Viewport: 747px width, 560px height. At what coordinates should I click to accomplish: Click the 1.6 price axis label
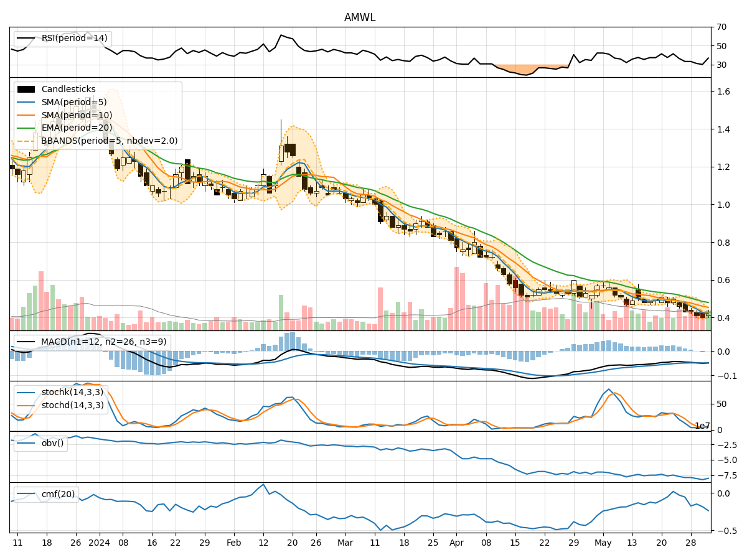point(723,91)
